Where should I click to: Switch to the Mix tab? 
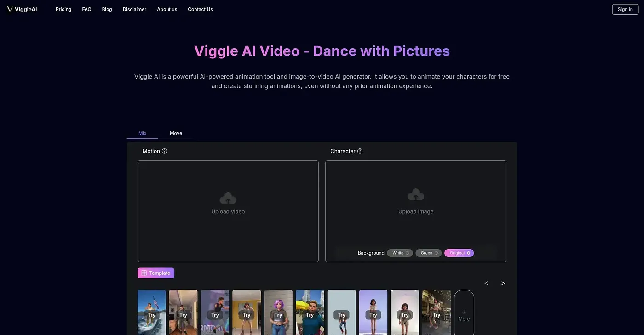(143, 133)
